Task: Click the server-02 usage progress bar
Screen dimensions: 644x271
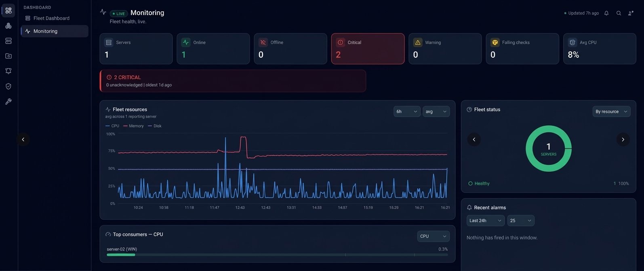Action: point(277,255)
